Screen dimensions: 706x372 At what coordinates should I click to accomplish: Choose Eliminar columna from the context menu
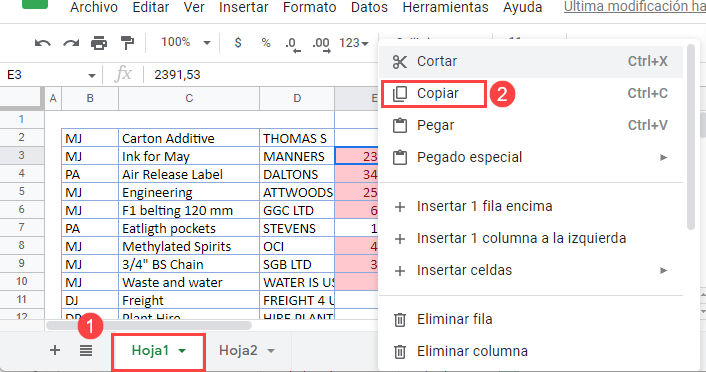point(531,352)
